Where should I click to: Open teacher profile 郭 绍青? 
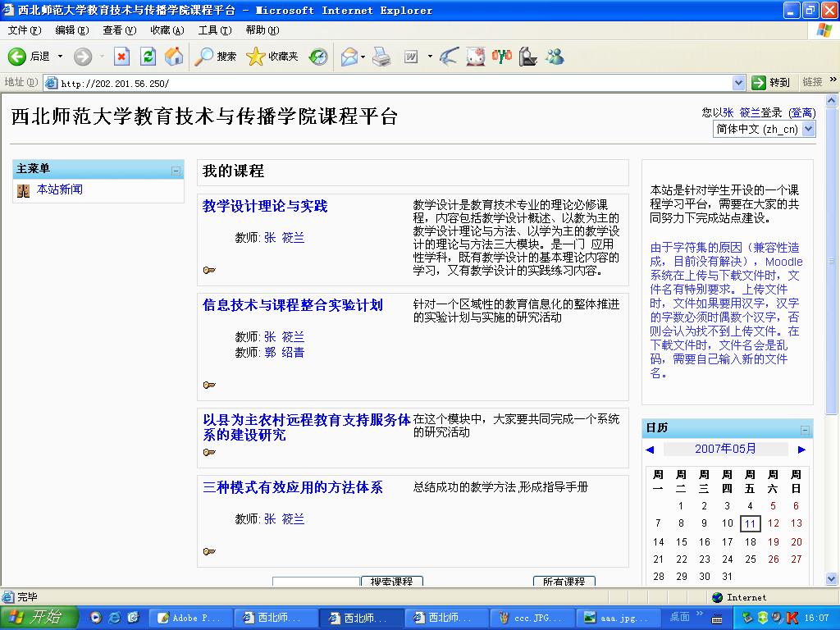click(284, 353)
